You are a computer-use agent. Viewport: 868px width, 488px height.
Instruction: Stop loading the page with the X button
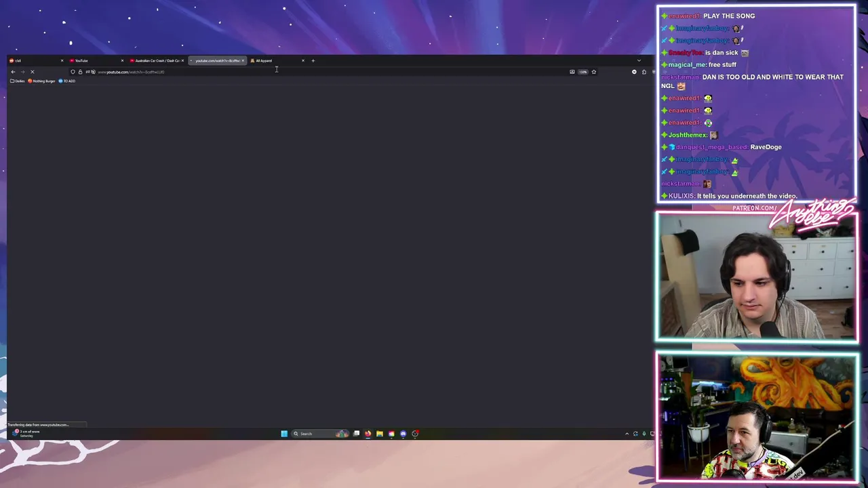pyautogui.click(x=32, y=72)
